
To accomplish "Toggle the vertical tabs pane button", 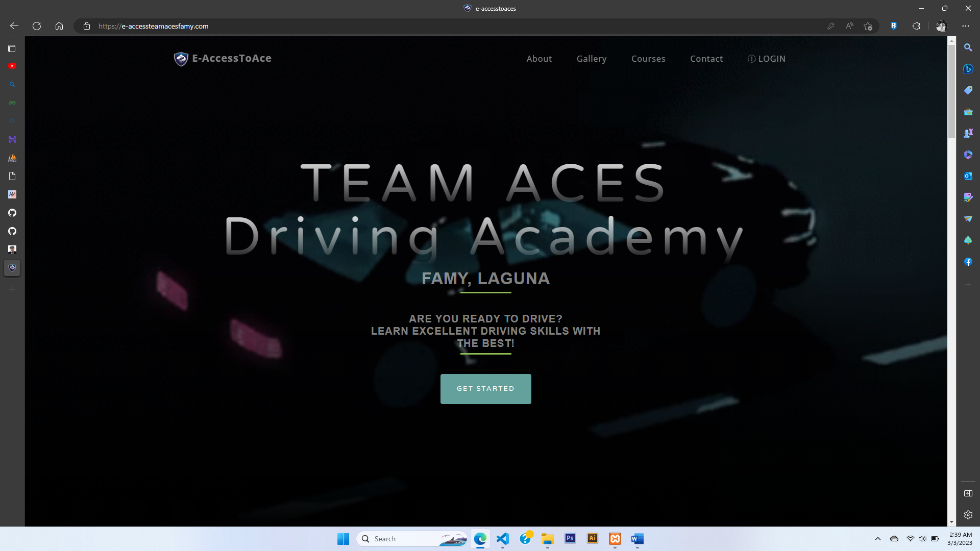I will 12,48.
